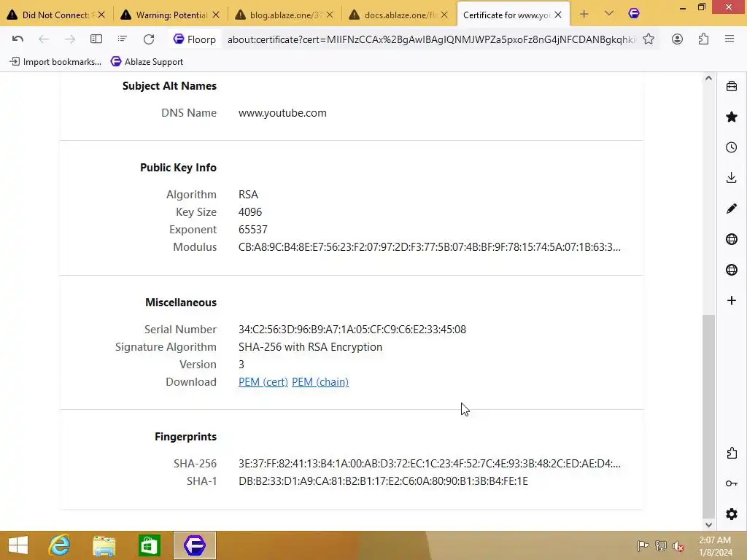The width and height of the screenshot is (747, 560).
Task: Toggle the sidebar panel icon
Action: (x=96, y=39)
